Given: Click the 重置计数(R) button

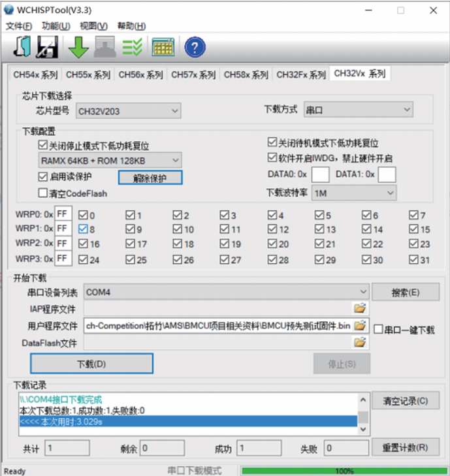Looking at the screenshot, I should tap(406, 447).
